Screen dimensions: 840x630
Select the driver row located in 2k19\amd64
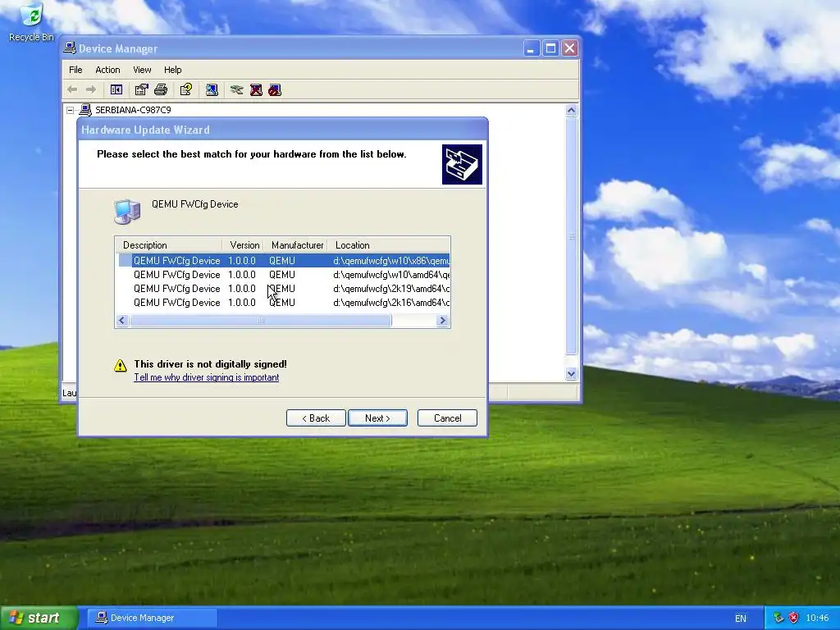tap(284, 288)
